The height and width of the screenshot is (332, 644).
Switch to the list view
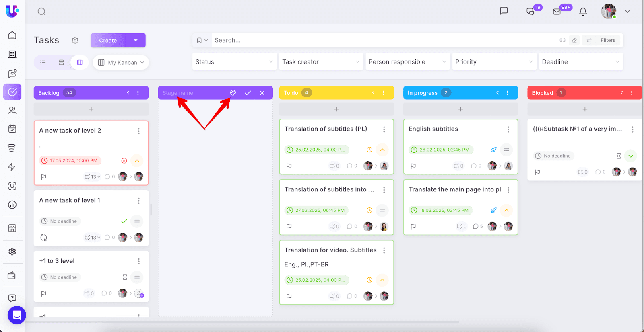43,62
